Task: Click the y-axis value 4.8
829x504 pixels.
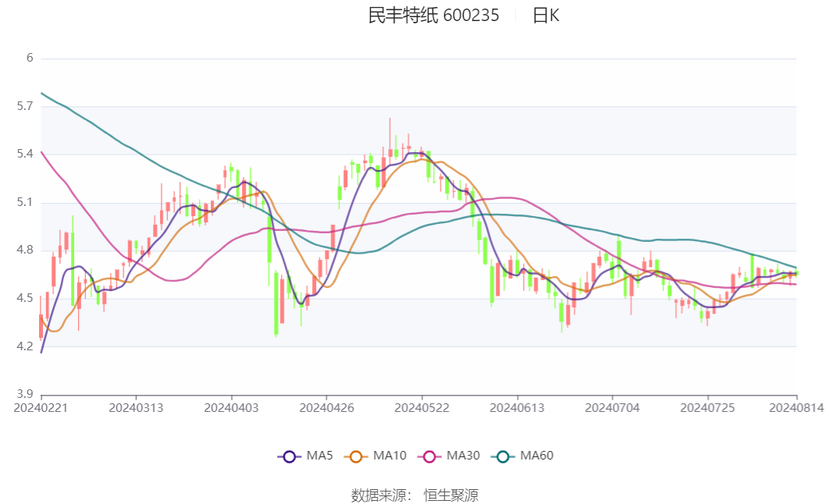Action: (25, 250)
